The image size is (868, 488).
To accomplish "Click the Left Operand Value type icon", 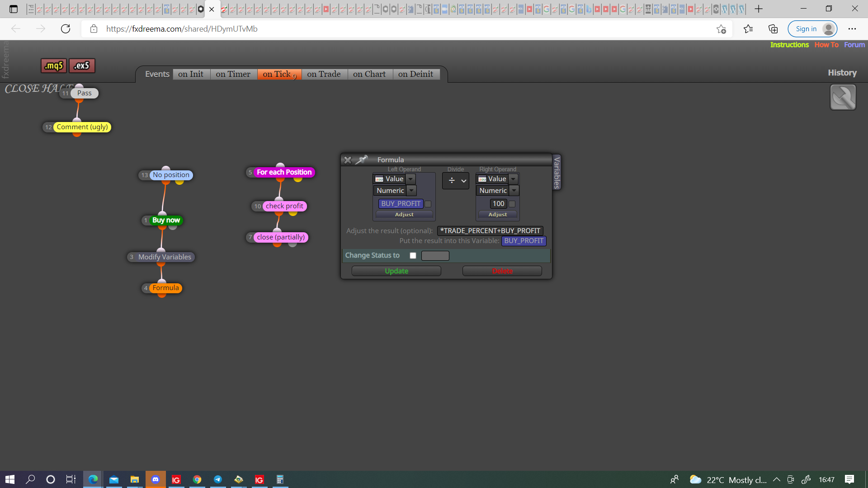I will 379,179.
